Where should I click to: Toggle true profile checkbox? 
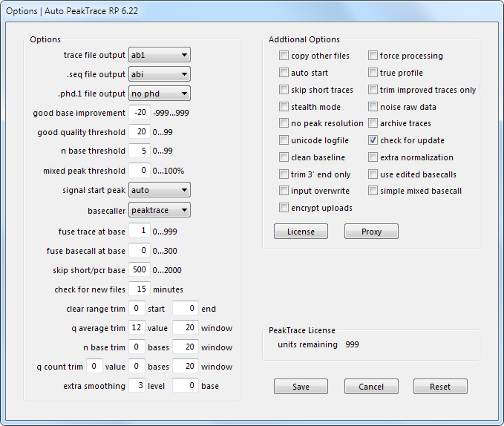click(373, 72)
